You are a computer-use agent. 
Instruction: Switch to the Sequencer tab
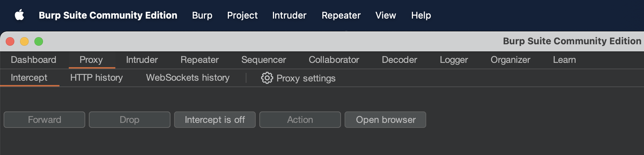[264, 60]
